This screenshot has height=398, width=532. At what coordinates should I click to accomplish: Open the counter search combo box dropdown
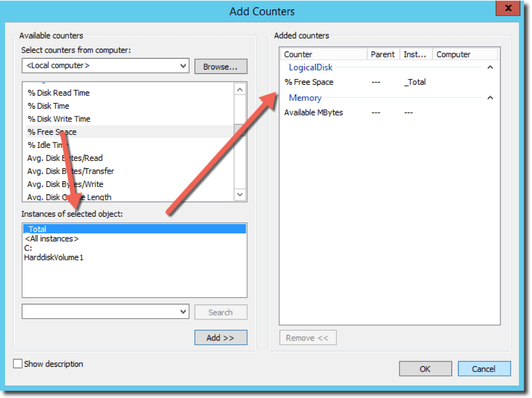pyautogui.click(x=183, y=312)
